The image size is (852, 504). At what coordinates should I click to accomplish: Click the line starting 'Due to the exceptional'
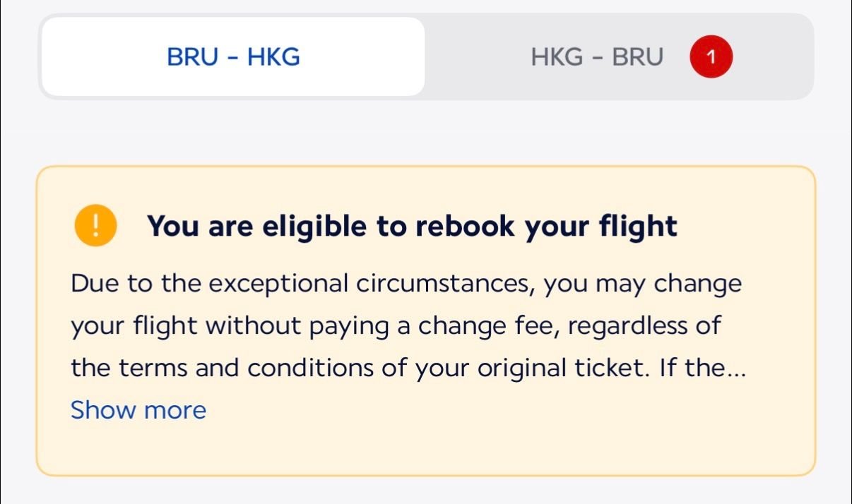click(406, 284)
